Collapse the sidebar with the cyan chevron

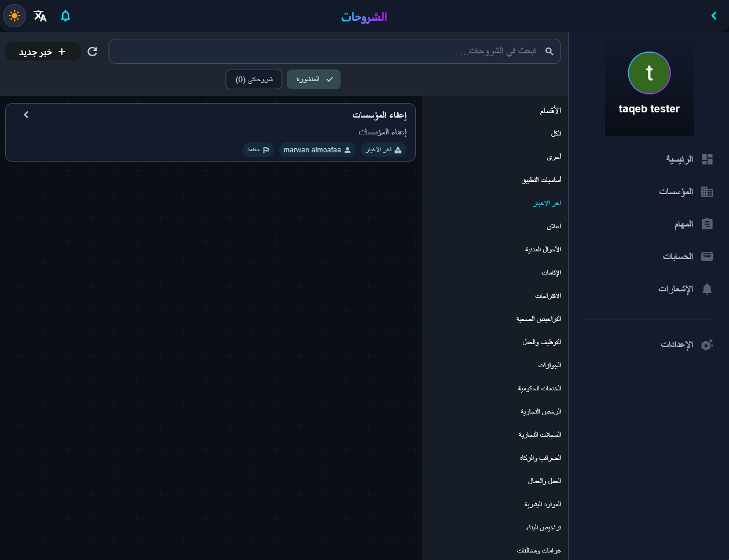pos(715,16)
